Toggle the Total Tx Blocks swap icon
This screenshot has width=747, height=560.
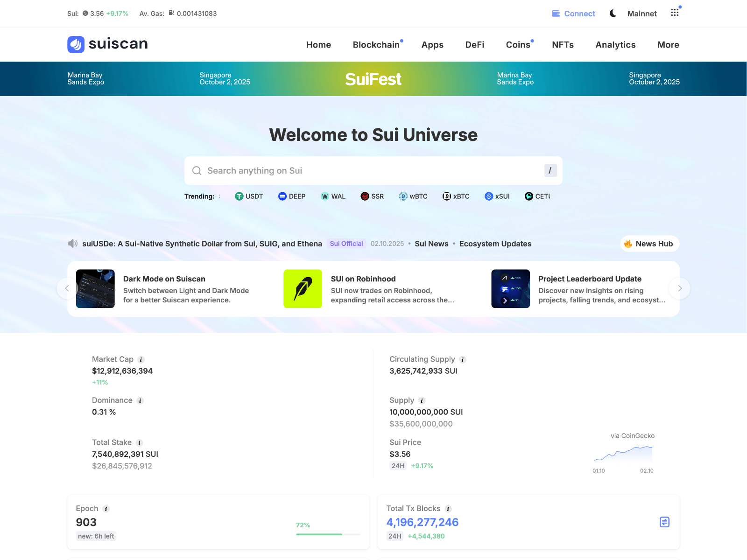665,522
